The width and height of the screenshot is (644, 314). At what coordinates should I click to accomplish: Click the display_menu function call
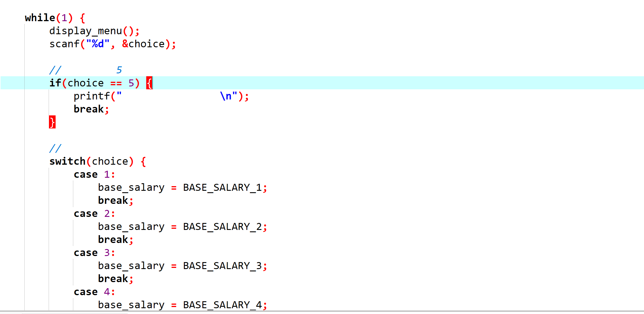[x=86, y=31]
